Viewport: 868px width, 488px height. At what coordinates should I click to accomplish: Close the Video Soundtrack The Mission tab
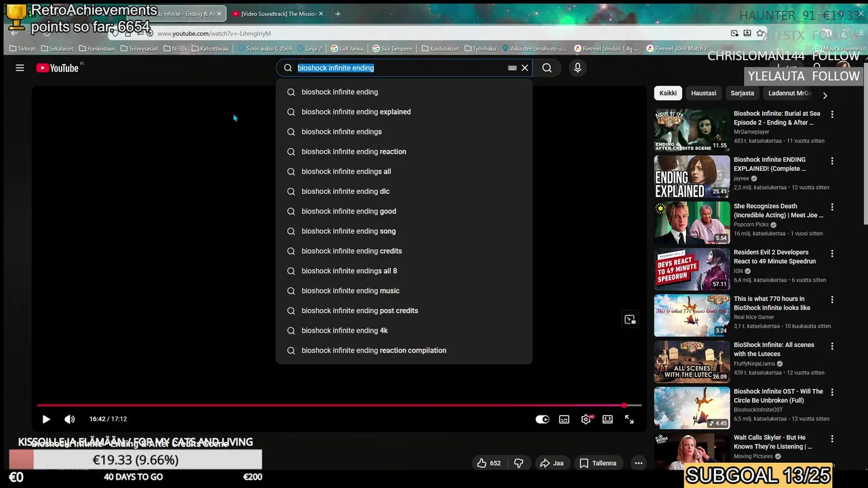[x=321, y=14]
